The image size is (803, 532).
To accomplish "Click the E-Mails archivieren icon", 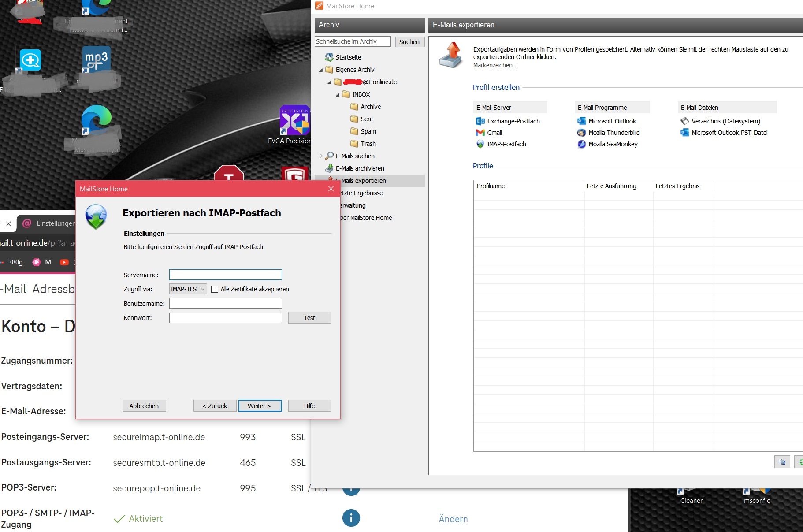I will 329,168.
